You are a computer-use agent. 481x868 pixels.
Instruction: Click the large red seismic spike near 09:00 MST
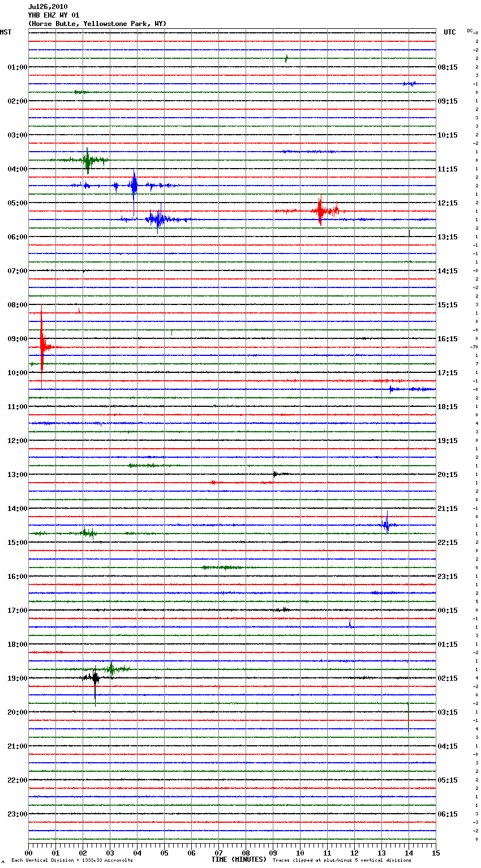click(x=42, y=346)
